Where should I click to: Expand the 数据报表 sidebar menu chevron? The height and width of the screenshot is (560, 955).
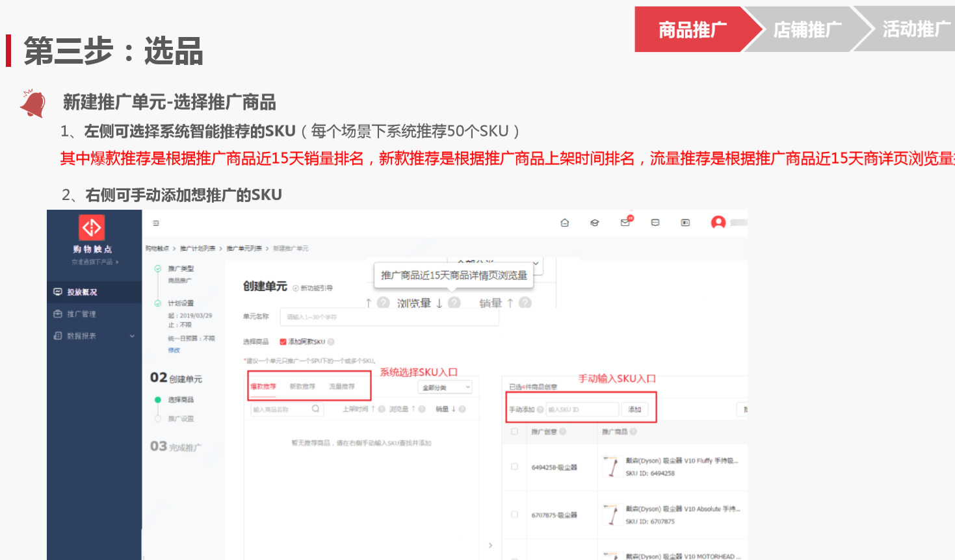pyautogui.click(x=132, y=336)
